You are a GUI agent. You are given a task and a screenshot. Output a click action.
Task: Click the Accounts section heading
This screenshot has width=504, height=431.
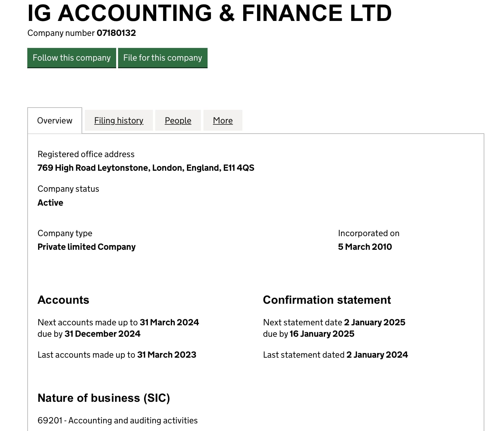coord(63,300)
